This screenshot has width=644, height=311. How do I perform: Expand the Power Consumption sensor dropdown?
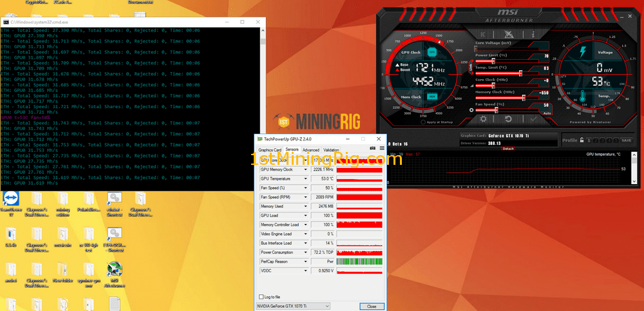(305, 252)
